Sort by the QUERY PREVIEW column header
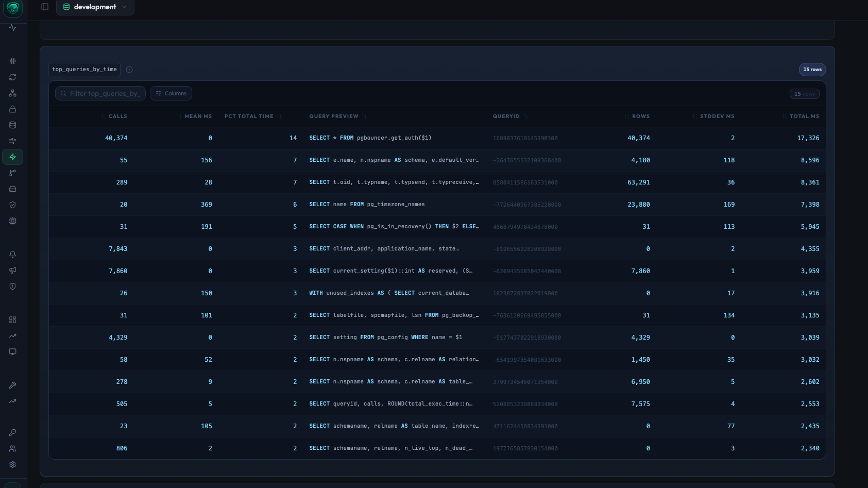Screen dimensions: 868x488 click(337, 116)
